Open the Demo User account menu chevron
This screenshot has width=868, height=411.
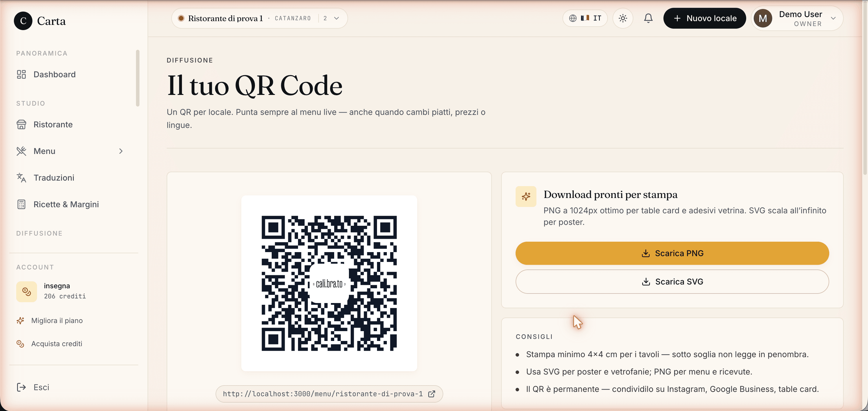833,18
